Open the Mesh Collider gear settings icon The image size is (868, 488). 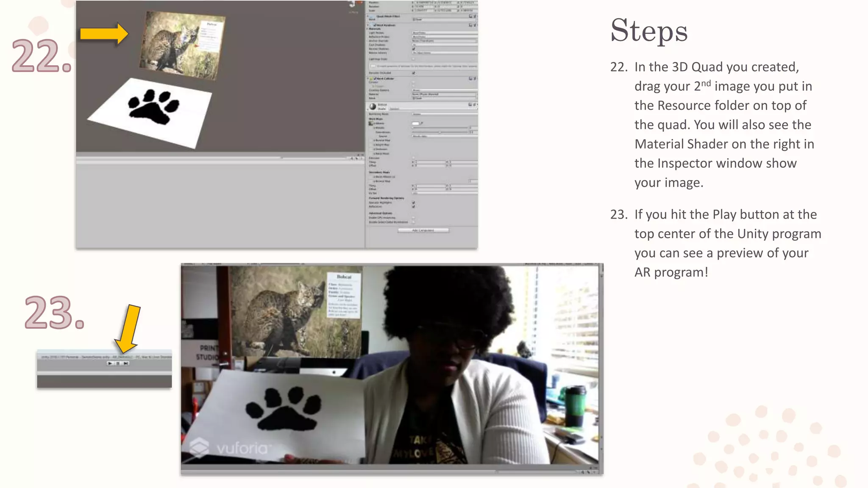point(475,78)
